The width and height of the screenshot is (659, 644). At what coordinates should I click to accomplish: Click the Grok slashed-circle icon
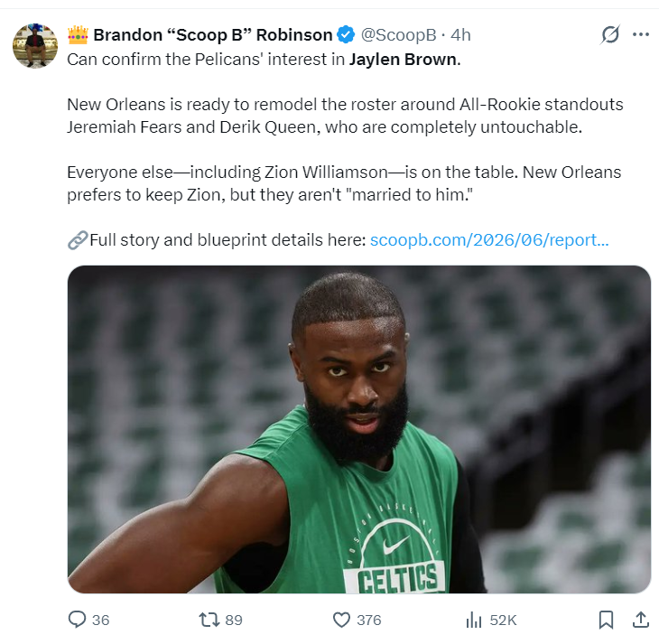[610, 34]
